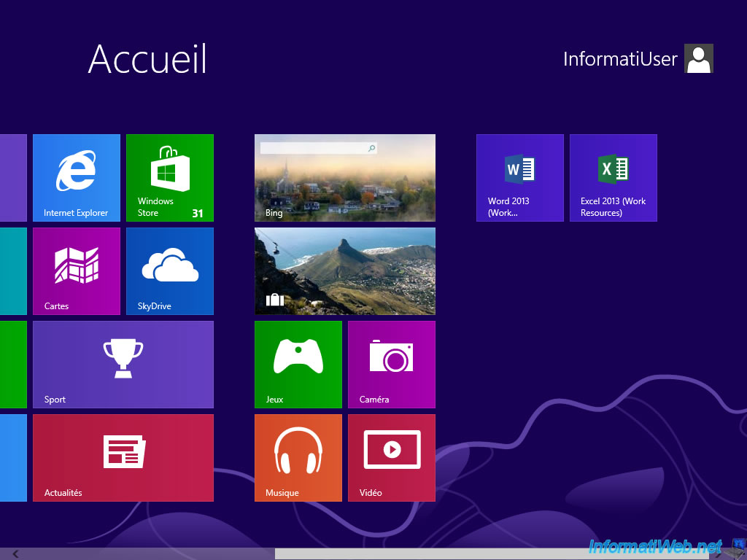Launch Word 2013 (Work Resources) tile
Viewport: 747px width, 560px height.
[519, 178]
